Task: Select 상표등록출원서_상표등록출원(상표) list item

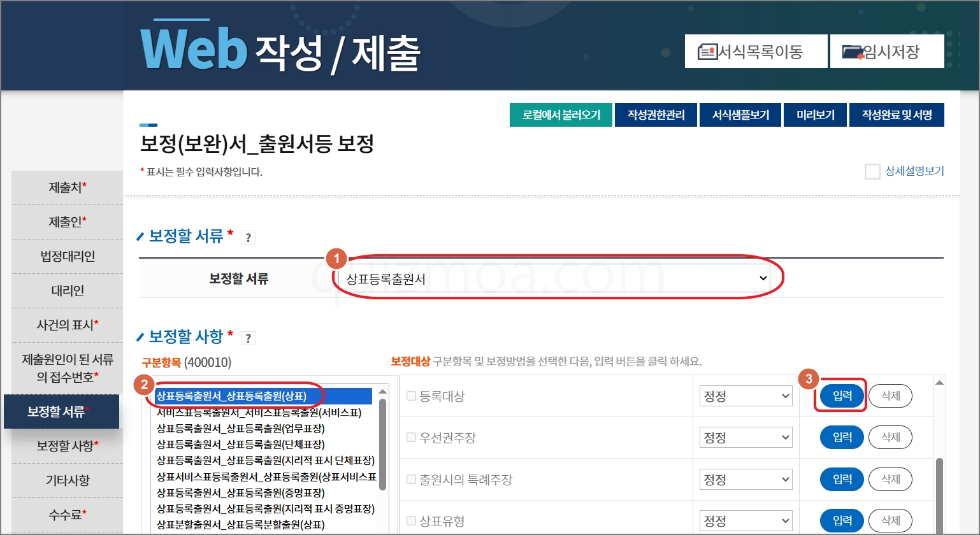Action: pos(263,396)
